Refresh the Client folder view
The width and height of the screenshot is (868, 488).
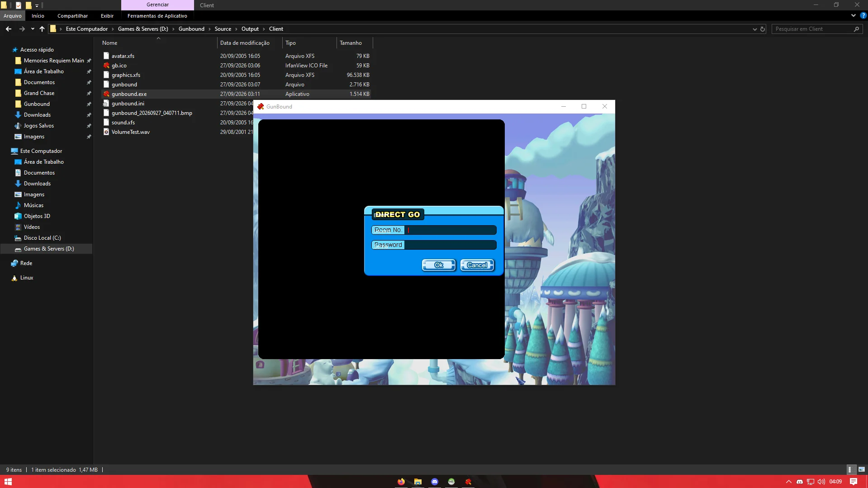pyautogui.click(x=763, y=29)
